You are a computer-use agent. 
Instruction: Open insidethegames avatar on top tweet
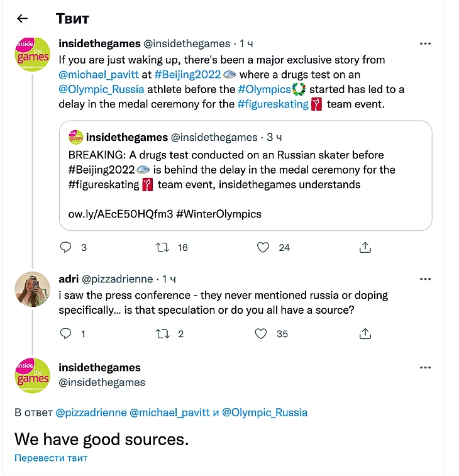[x=32, y=54]
